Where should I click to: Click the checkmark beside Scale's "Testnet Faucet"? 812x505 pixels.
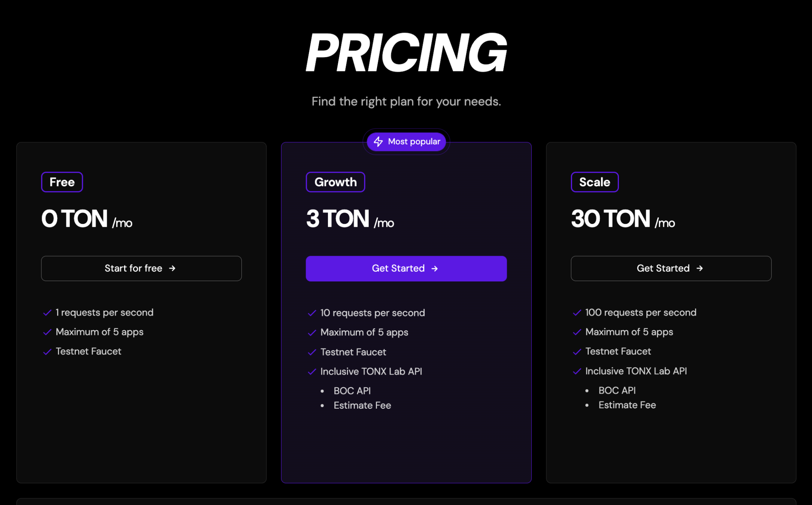pos(576,351)
